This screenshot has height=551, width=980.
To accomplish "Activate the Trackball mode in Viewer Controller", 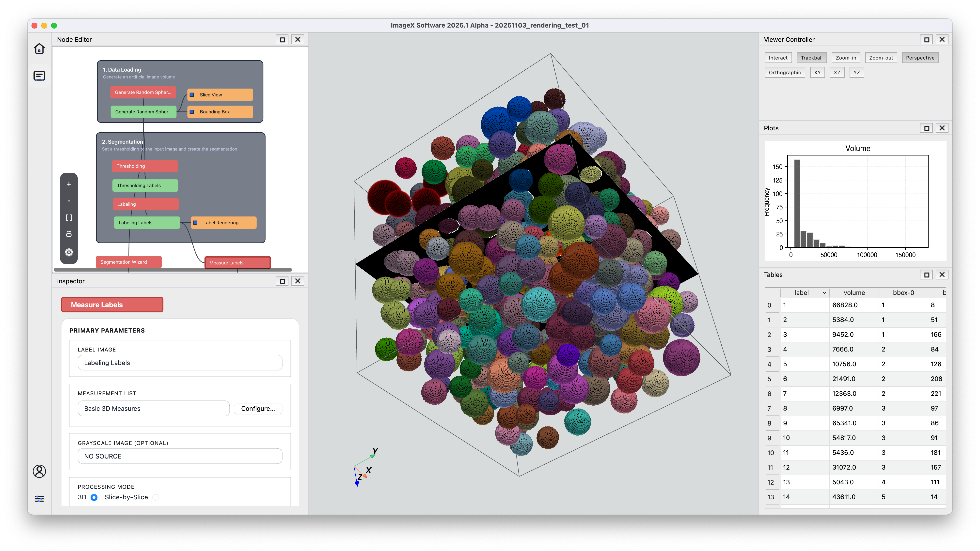I will coord(811,57).
